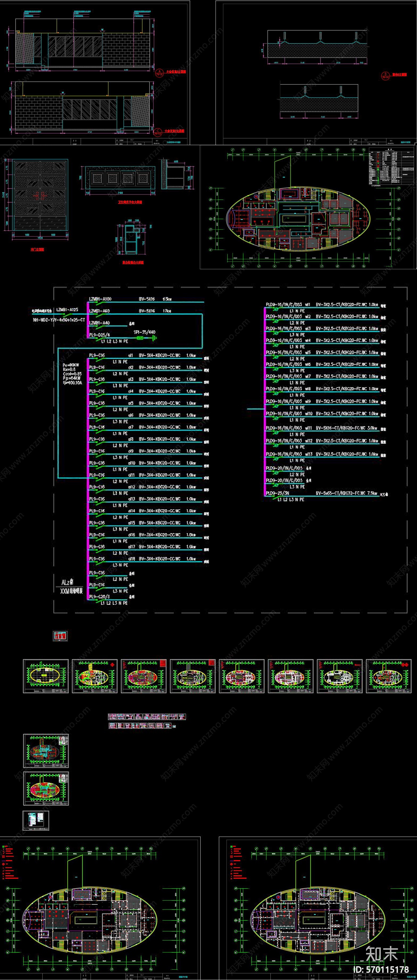Select circuit label wl11 in right panel
The height and width of the screenshot is (980, 417).
point(309,428)
